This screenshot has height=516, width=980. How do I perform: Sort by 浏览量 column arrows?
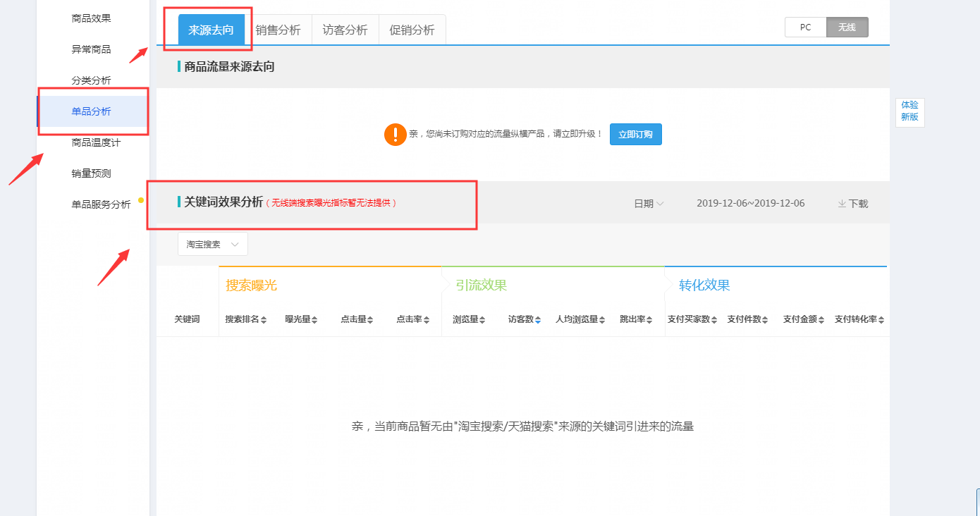tap(483, 320)
